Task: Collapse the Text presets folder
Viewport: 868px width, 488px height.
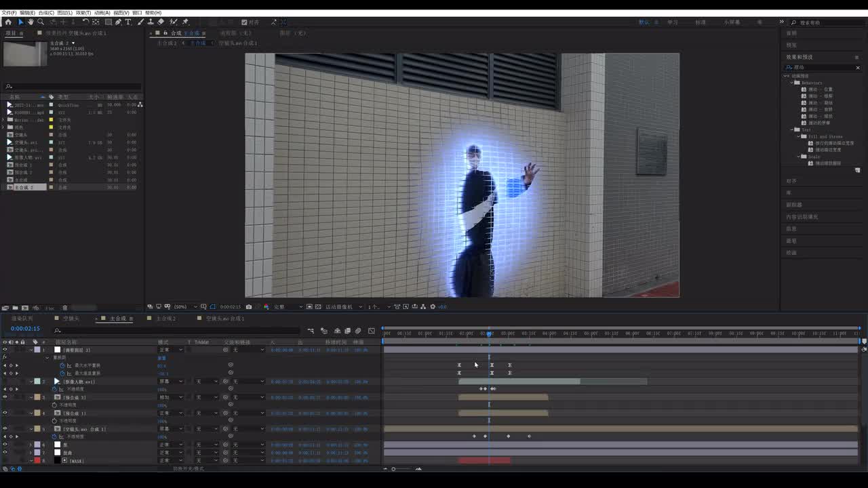Action: click(791, 129)
